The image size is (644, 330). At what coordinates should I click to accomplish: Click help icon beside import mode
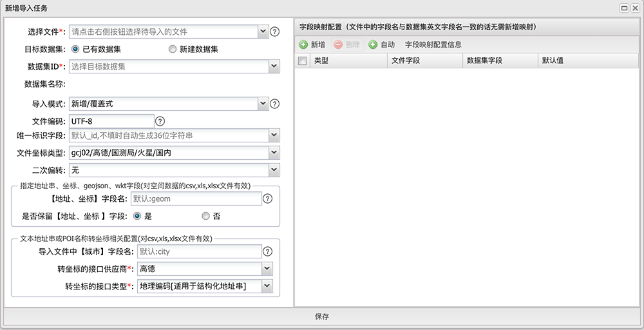click(x=274, y=104)
